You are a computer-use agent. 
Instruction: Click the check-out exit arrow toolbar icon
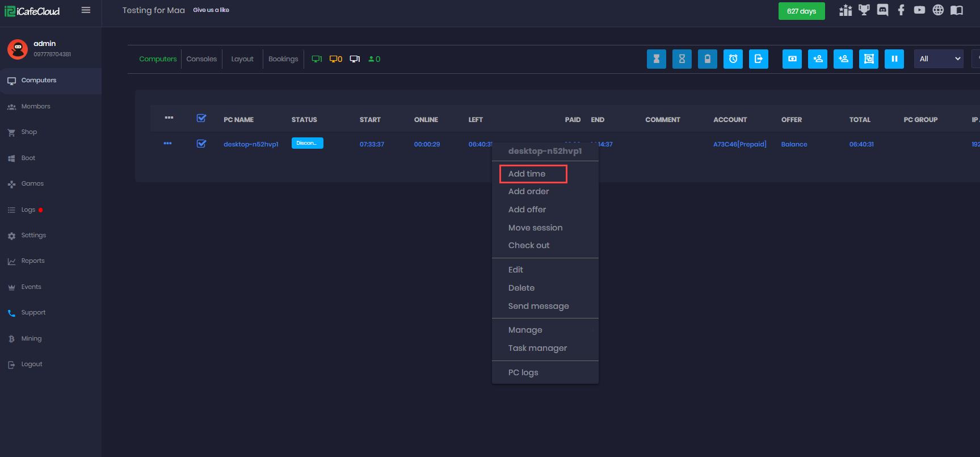tap(758, 59)
